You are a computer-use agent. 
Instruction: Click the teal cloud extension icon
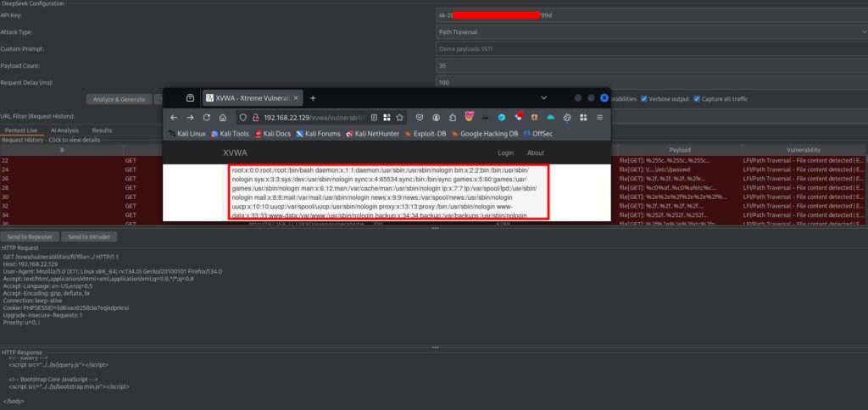(550, 117)
